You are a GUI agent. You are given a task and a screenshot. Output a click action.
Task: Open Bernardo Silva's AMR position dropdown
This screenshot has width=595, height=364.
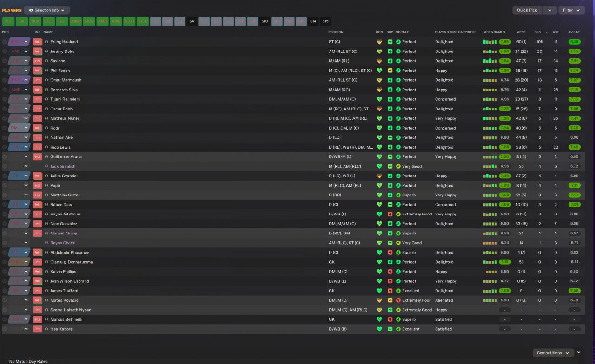tap(20, 90)
